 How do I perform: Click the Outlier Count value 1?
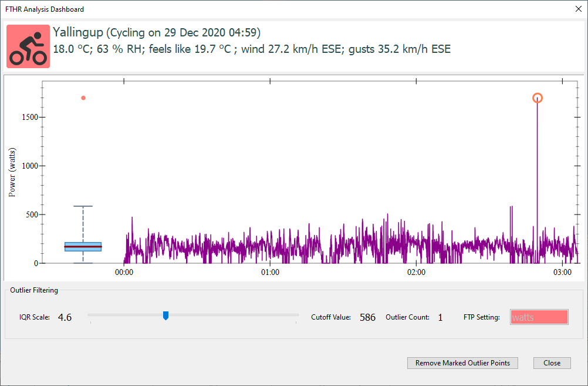(x=440, y=318)
